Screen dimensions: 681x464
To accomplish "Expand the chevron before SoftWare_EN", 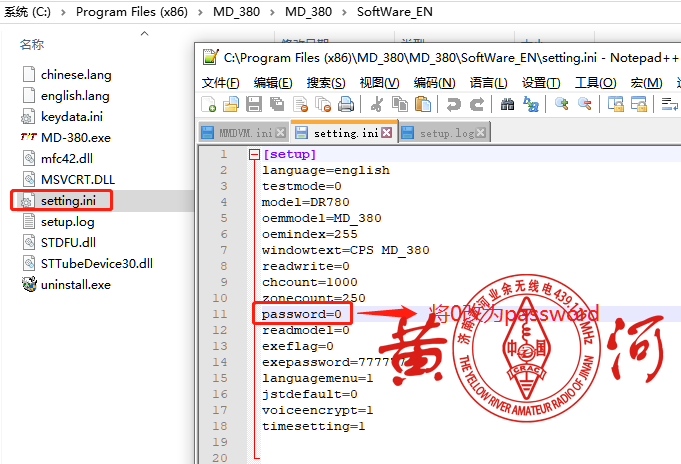I will tap(344, 12).
